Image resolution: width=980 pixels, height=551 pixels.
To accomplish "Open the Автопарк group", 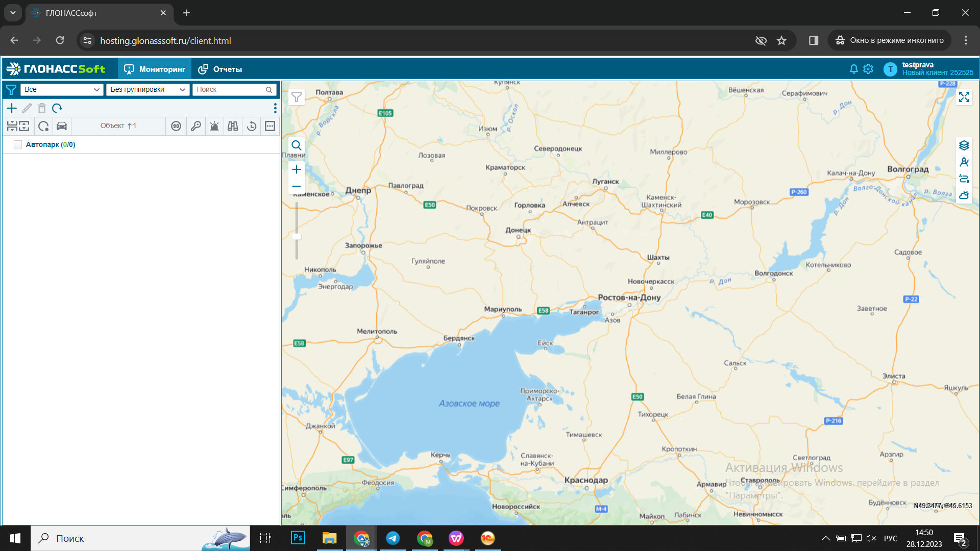I will (51, 144).
